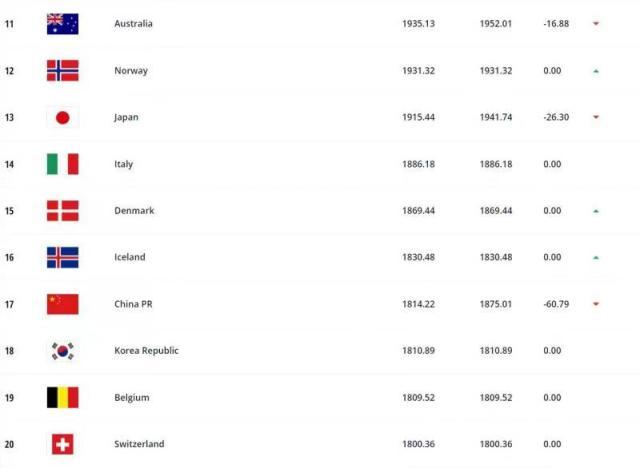Click the Belgium flag icon
Screen dimensions: 640x468
(62, 397)
